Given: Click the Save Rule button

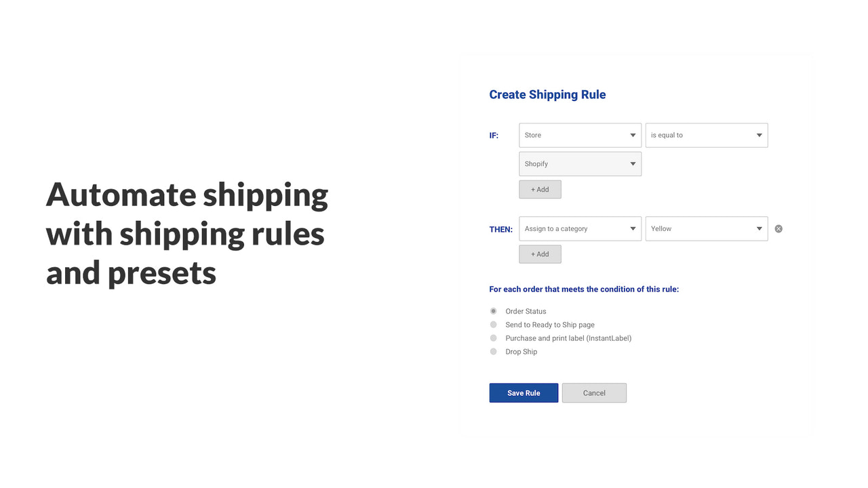Looking at the screenshot, I should point(524,392).
